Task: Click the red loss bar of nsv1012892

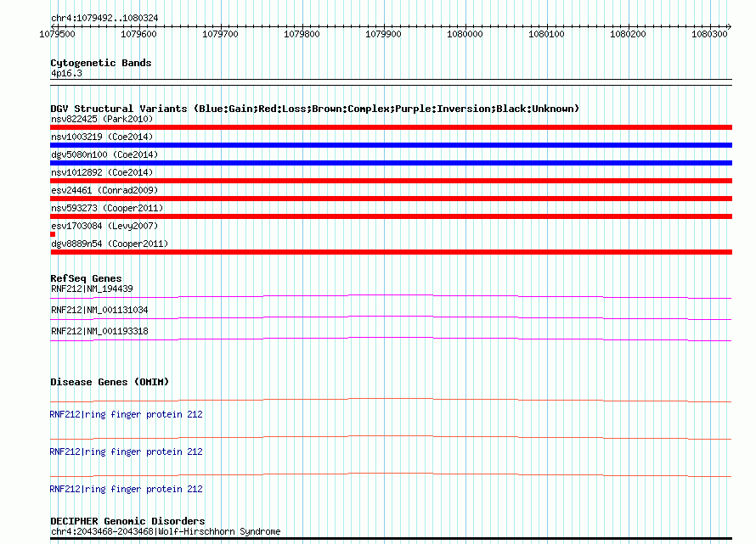Action: [391, 181]
